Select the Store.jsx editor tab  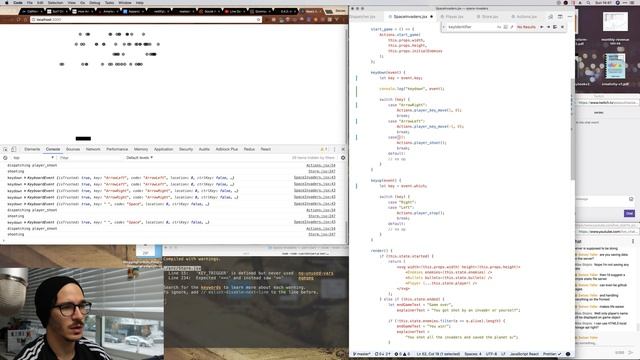[x=490, y=17]
